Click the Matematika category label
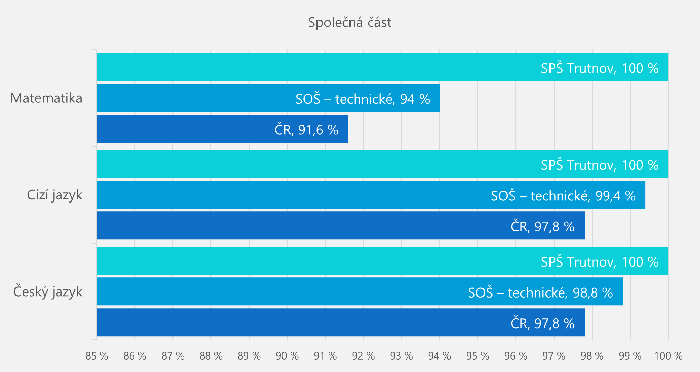This screenshot has width=700, height=372. click(x=46, y=98)
